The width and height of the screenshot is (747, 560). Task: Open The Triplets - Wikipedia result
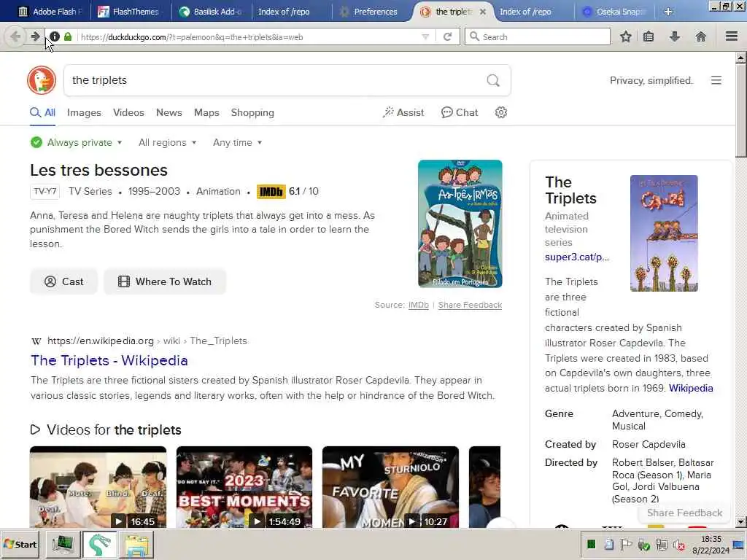(109, 360)
